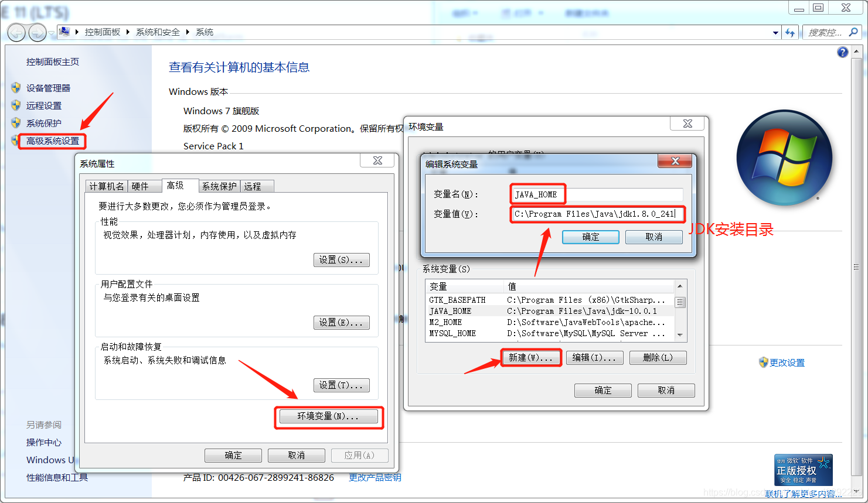Click the refresh icon in the address bar
The image size is (868, 503).
(x=790, y=32)
